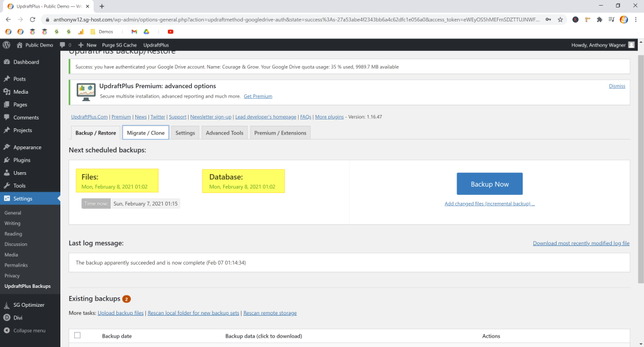Viewport: 644px width, 347px height.
Task: Open a new browser tab with plus
Action: click(102, 6)
